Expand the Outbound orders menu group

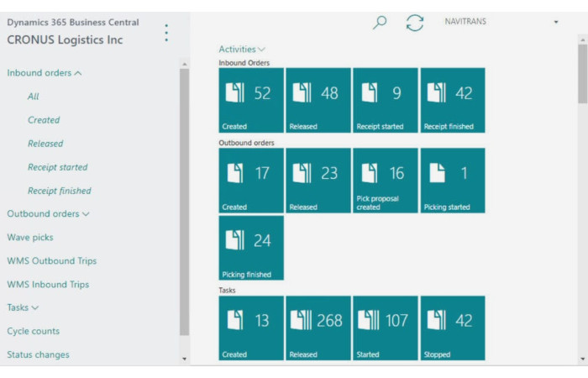pyautogui.click(x=48, y=213)
